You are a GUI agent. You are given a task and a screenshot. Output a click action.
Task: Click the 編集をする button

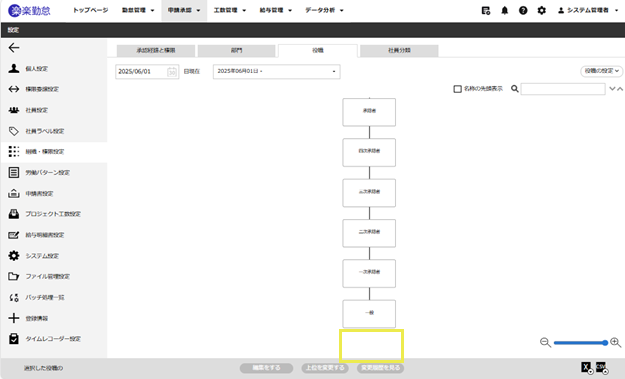click(266, 368)
